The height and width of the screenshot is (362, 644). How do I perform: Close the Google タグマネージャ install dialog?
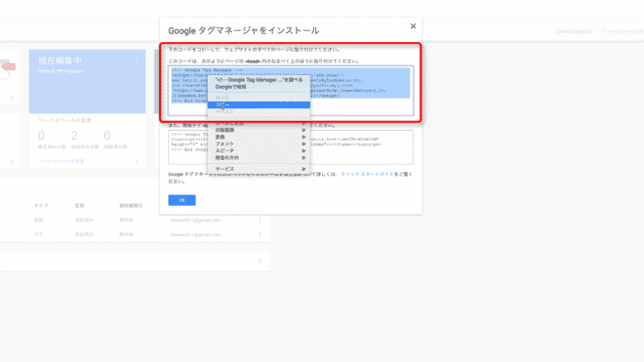413,26
